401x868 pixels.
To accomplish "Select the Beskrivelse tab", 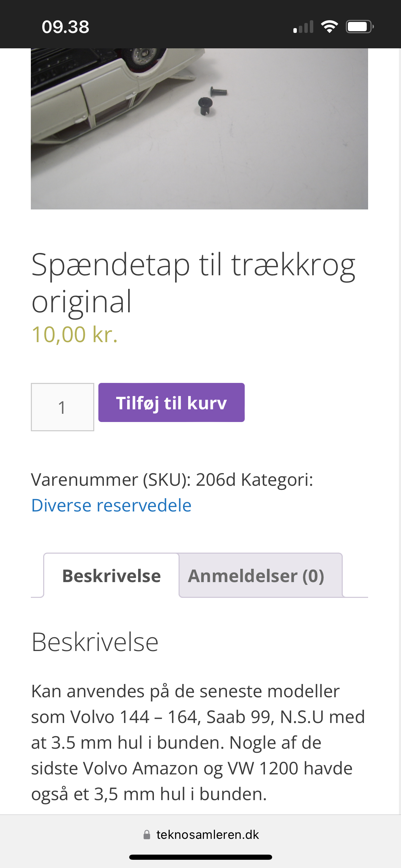I will [x=111, y=576].
